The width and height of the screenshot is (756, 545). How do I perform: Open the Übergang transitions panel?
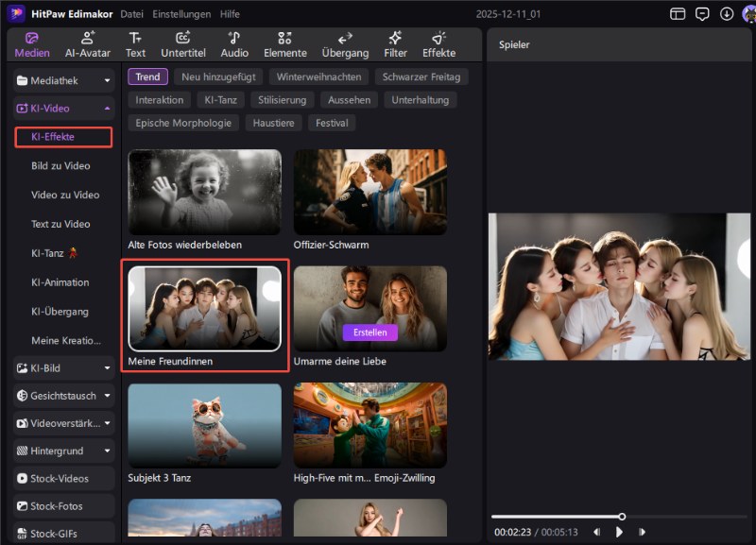[x=345, y=44]
